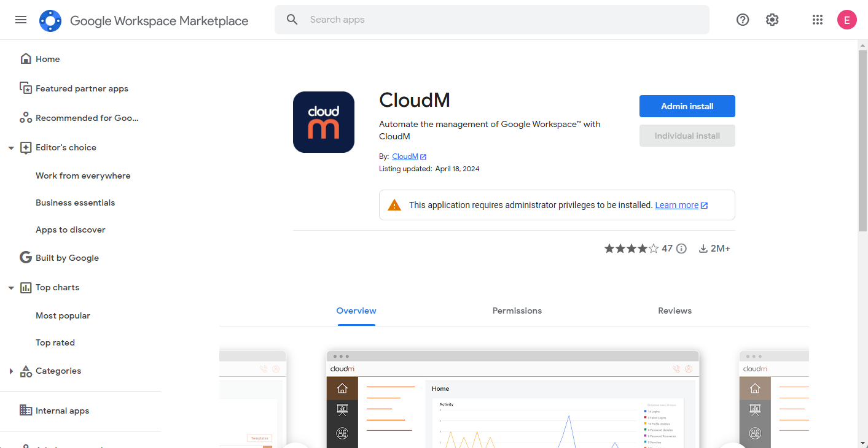Select Top rated under Top charts
Viewport: 868px width, 448px height.
coord(55,342)
